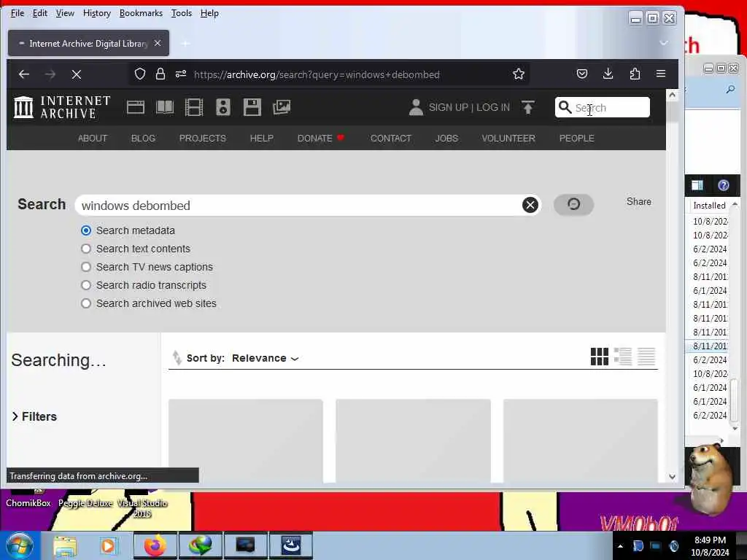Open the Tools menu

[182, 13]
